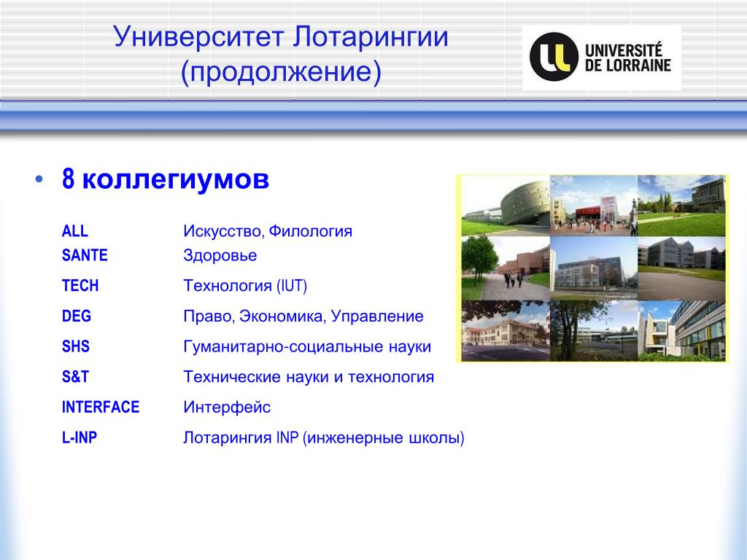Click the red pavilion campus photo
Image resolution: width=747 pixels, height=560 pixels.
(x=594, y=205)
